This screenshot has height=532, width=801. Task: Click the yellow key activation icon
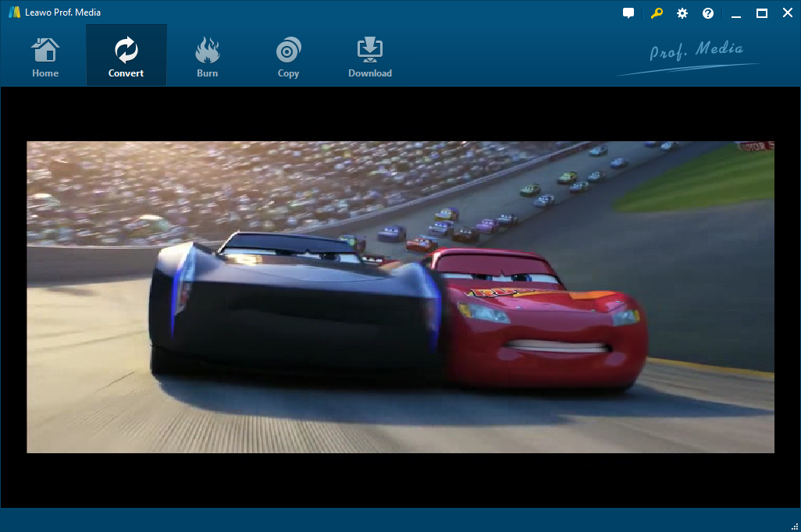click(x=657, y=13)
